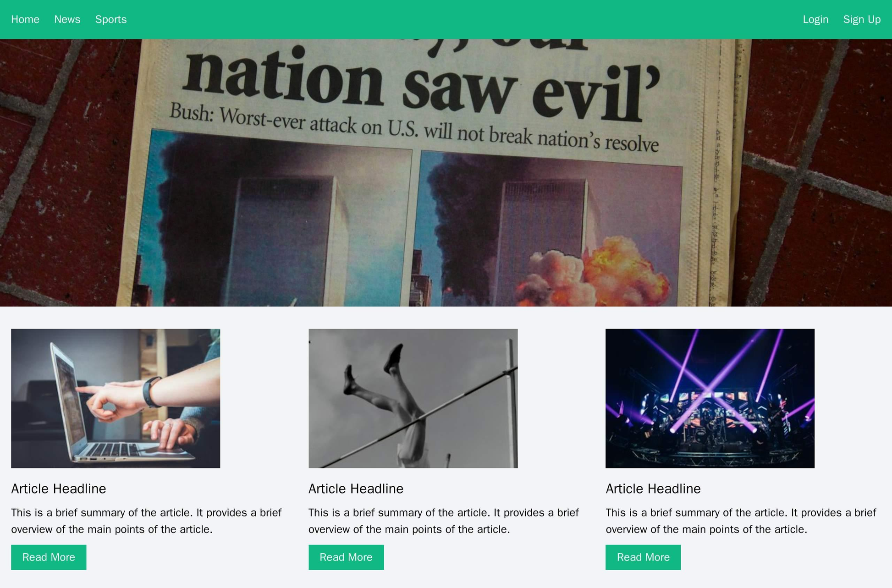Viewport: 892px width, 588px height.
Task: Click the Home navigation menu item
Action: click(x=25, y=18)
